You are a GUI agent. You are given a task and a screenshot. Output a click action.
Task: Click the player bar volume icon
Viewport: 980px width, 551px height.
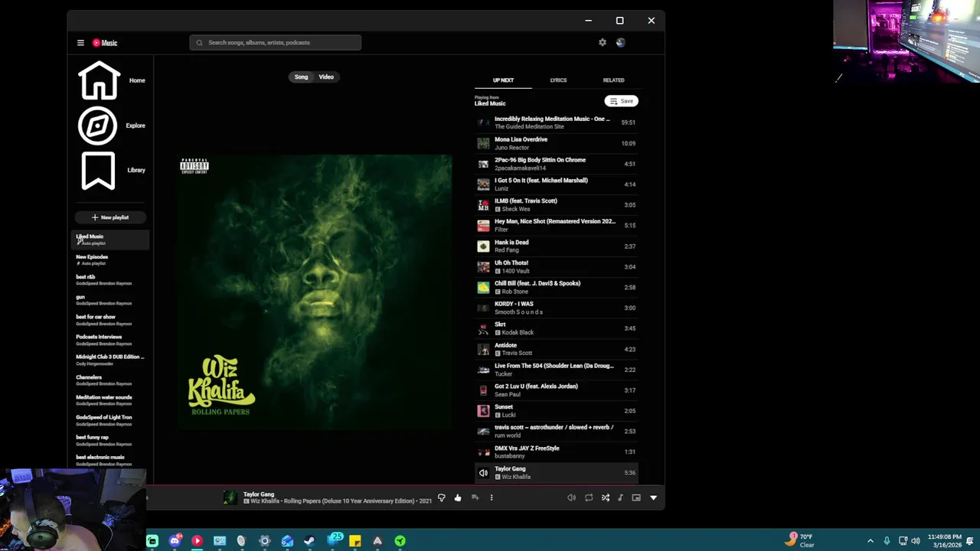click(x=571, y=497)
